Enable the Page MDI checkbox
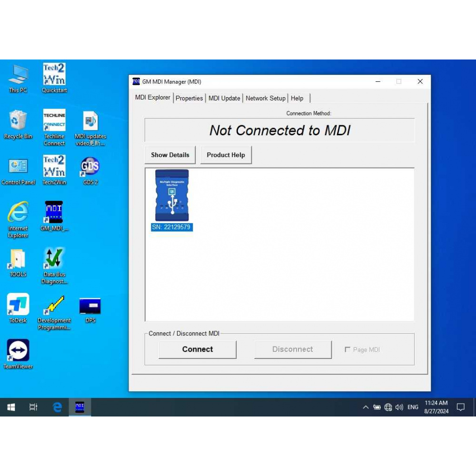This screenshot has width=476, height=476. (348, 349)
